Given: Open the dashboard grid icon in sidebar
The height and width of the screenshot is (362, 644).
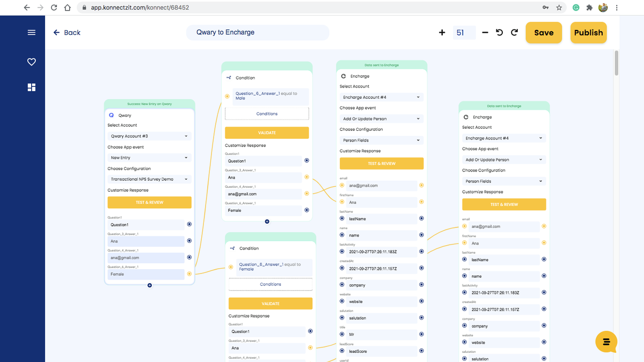Looking at the screenshot, I should click(32, 87).
